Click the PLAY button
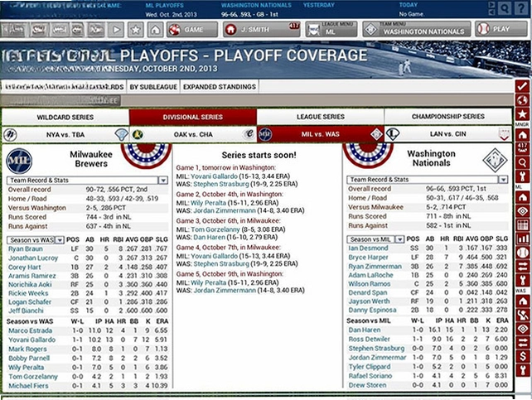Image resolution: width=532 pixels, height=400 pixels. 501,29
